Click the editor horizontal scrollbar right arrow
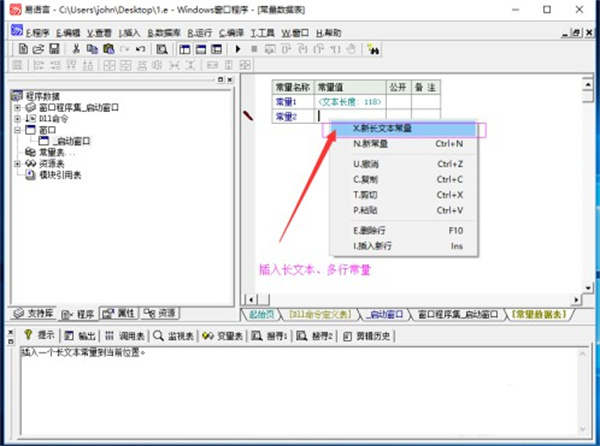The image size is (600, 446). pyautogui.click(x=576, y=300)
